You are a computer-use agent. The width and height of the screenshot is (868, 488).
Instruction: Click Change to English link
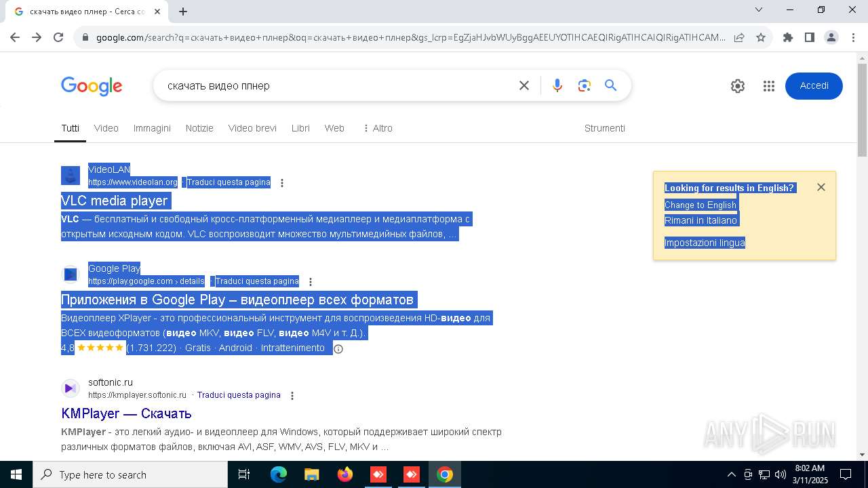[x=701, y=205]
